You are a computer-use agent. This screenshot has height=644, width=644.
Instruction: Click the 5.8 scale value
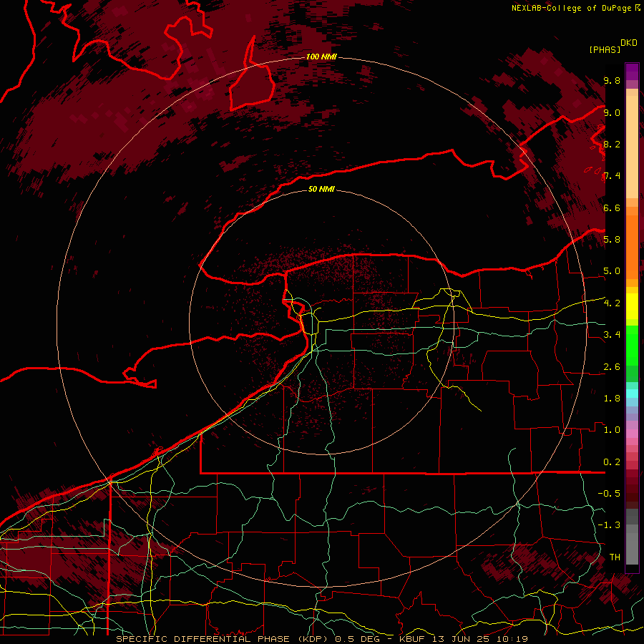(612, 239)
